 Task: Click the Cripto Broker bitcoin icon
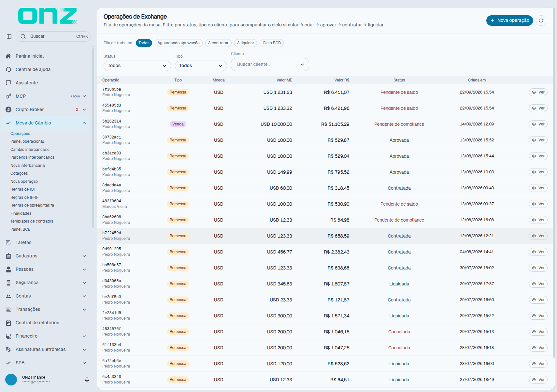[x=8, y=109]
